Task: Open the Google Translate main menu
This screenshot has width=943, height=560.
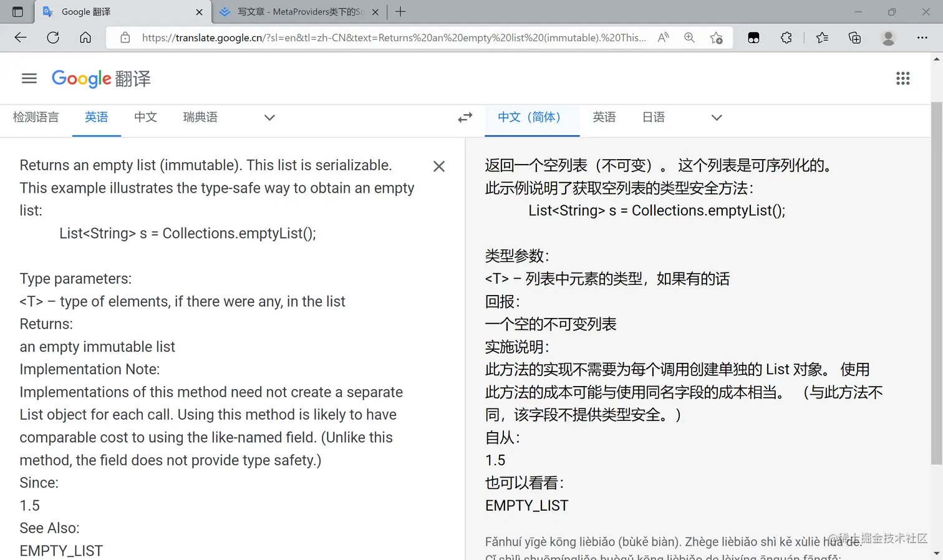Action: pyautogui.click(x=29, y=79)
